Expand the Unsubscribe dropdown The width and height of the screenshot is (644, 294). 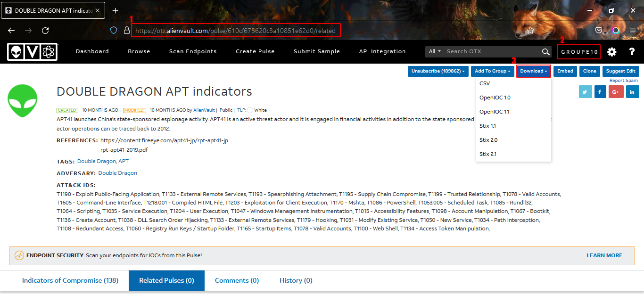point(438,71)
